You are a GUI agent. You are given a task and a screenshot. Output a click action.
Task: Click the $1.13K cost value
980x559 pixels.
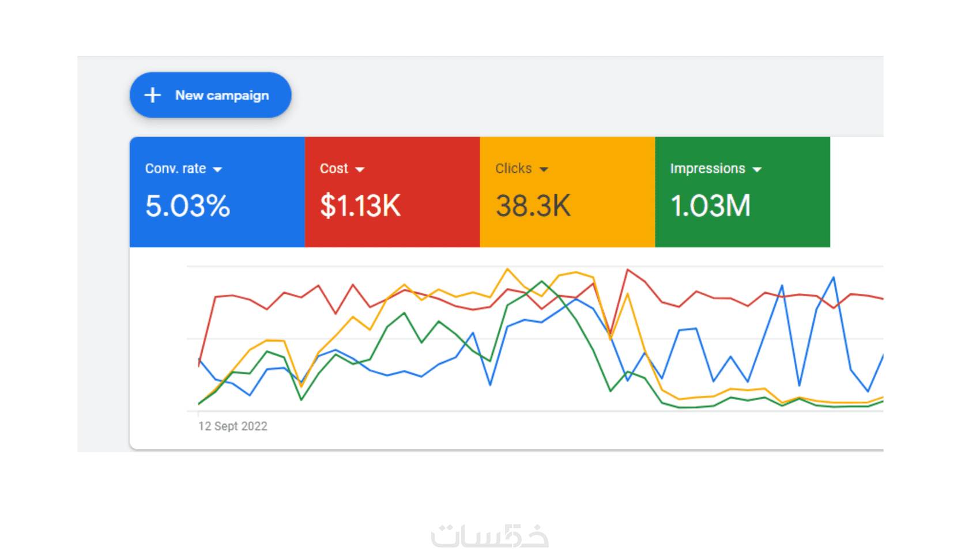coord(360,206)
